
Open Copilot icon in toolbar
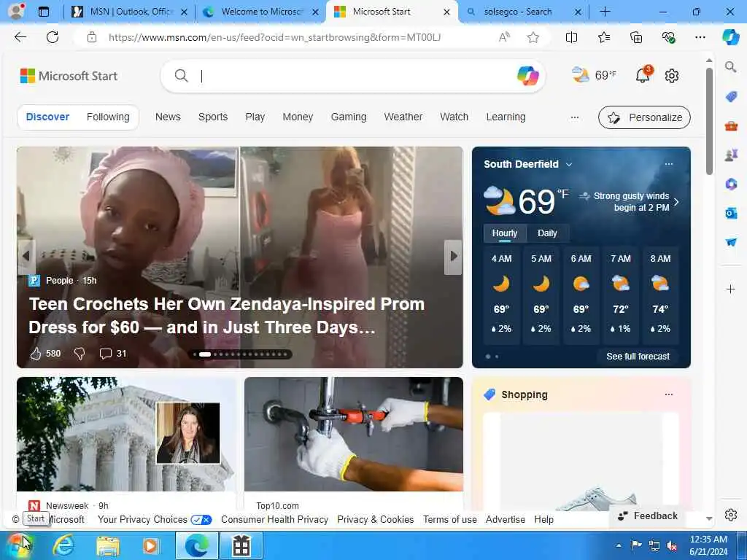click(730, 37)
